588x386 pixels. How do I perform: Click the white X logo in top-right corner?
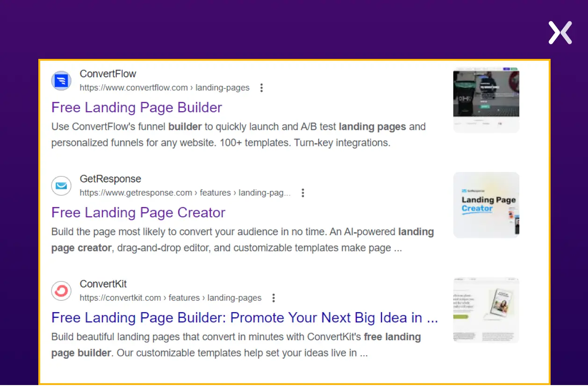pyautogui.click(x=560, y=33)
